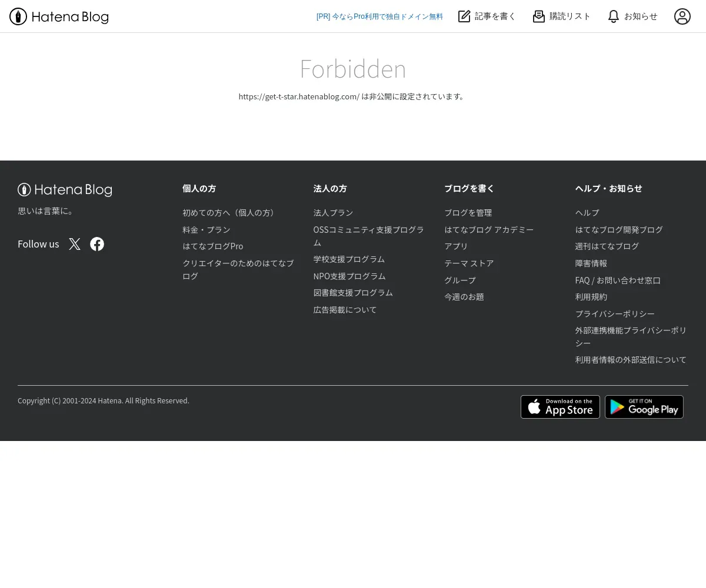706x588 pixels.
Task: Open クリエイターのためのはてなブログ link
Action: point(238,269)
